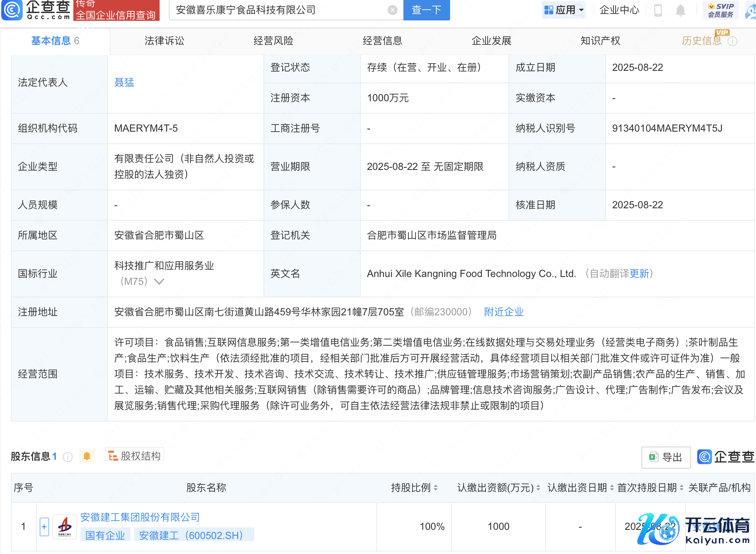The image size is (756, 554).
Task: Click the mobile phone icon
Action: coord(658,10)
